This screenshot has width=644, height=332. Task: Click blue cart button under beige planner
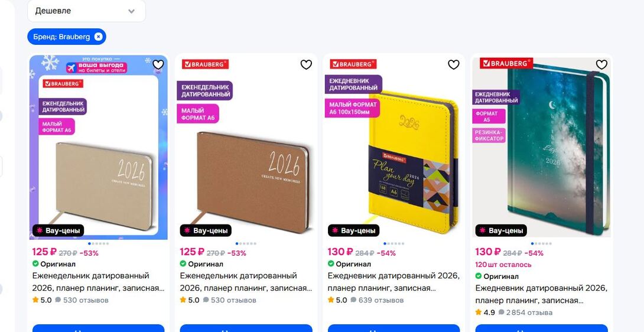(99, 328)
